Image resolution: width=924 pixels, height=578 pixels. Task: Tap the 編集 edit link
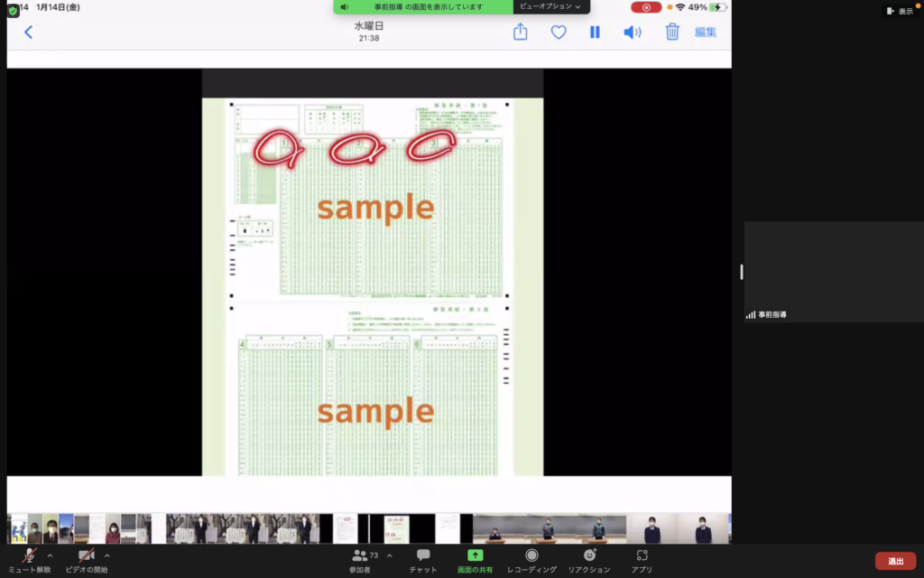click(706, 33)
